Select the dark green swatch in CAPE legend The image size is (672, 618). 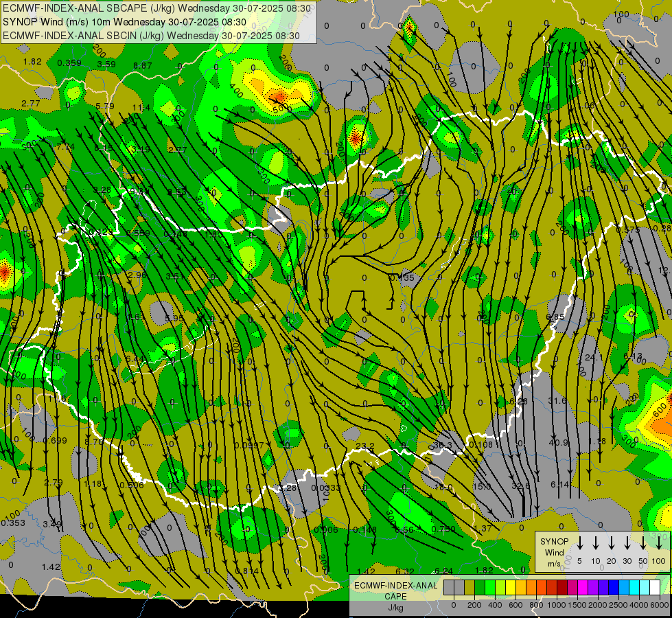click(x=480, y=588)
